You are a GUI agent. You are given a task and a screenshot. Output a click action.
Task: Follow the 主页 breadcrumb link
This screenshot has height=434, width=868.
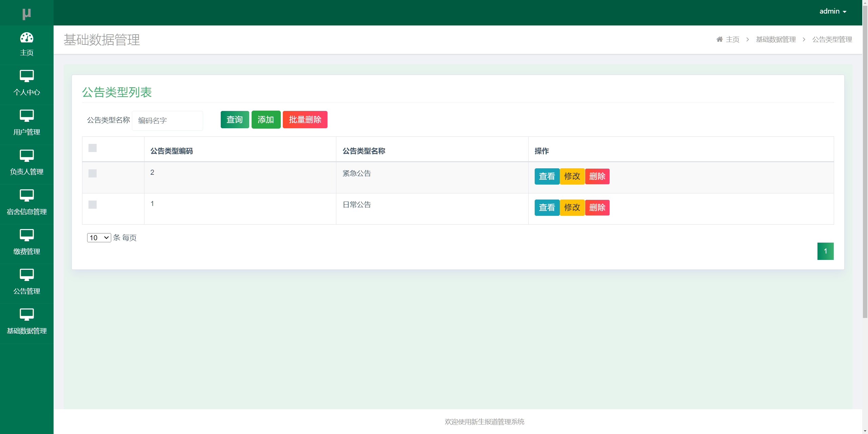pyautogui.click(x=732, y=39)
